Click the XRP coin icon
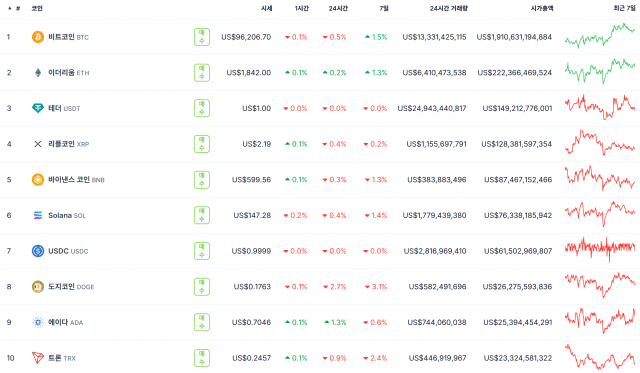 pyautogui.click(x=38, y=144)
